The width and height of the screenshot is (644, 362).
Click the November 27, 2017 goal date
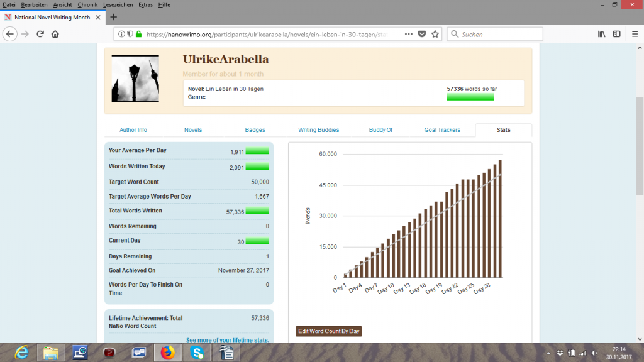243,270
